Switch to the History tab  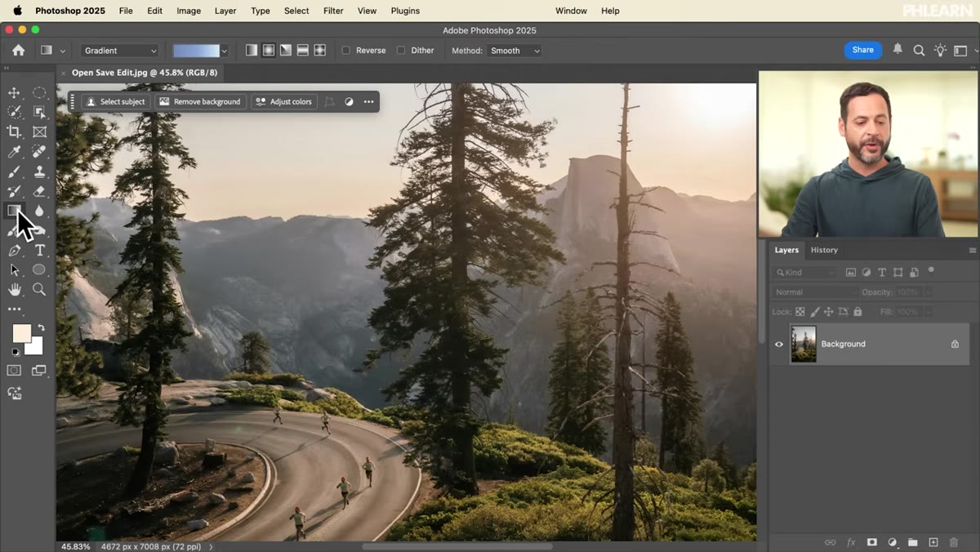click(x=824, y=250)
